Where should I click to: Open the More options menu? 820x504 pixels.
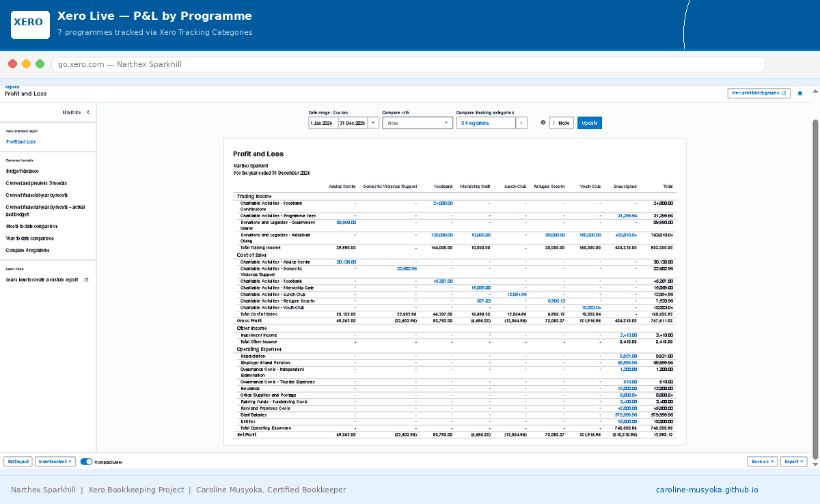pos(562,123)
